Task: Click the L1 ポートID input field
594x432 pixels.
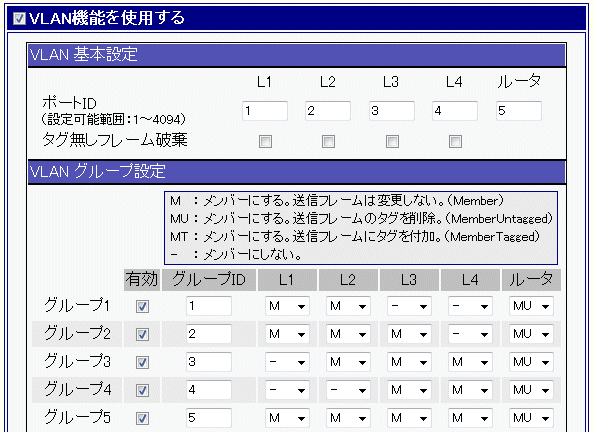Action: click(265, 111)
